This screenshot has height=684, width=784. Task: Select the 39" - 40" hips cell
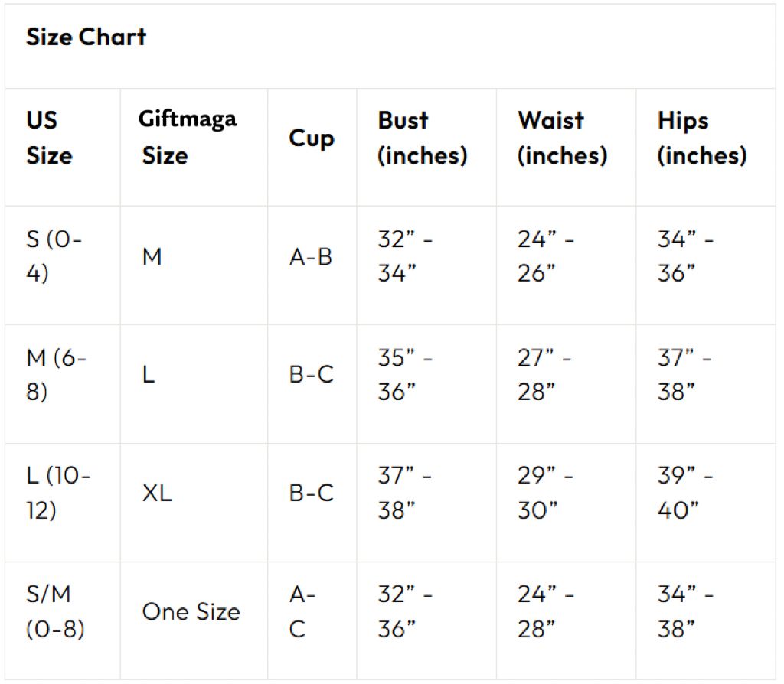(685, 493)
